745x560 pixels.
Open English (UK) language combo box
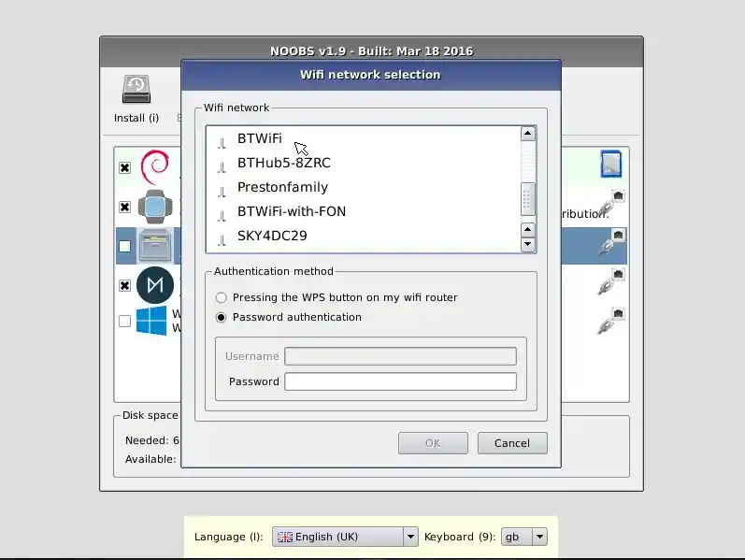point(345,537)
